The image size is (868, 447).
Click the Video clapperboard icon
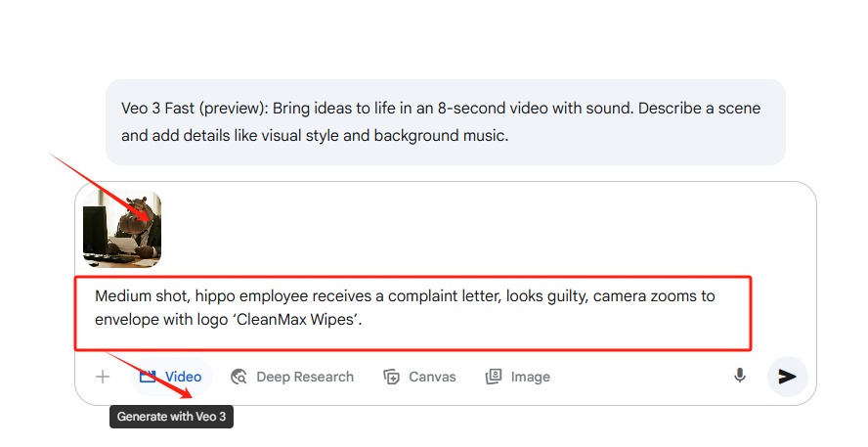pyautogui.click(x=149, y=377)
